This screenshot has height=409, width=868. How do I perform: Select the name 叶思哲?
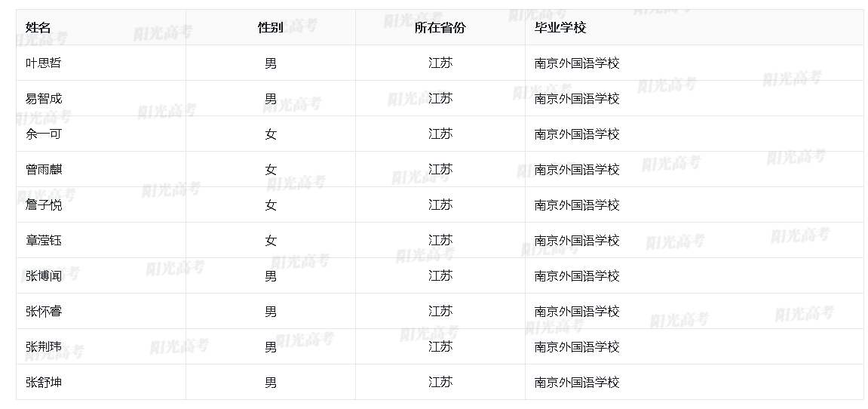point(44,63)
